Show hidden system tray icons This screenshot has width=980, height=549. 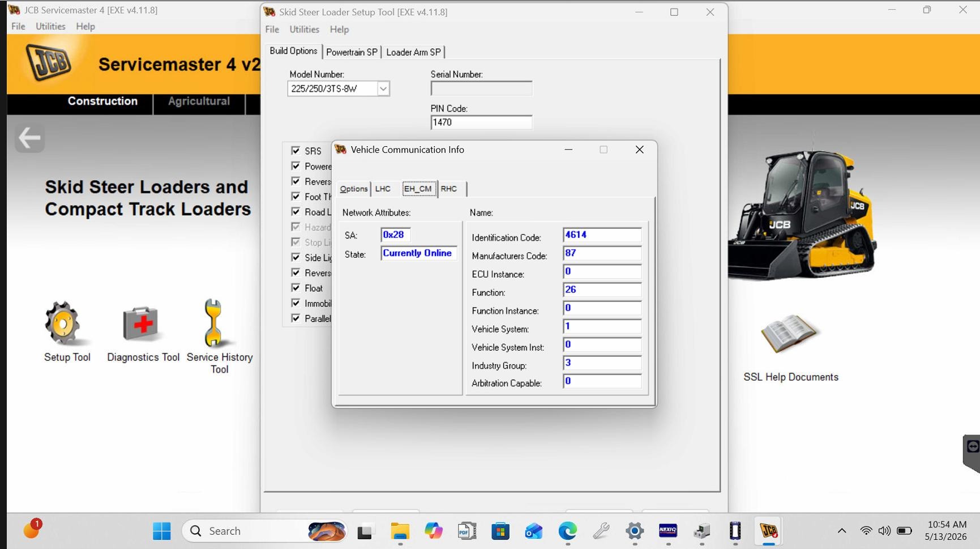[x=842, y=531]
